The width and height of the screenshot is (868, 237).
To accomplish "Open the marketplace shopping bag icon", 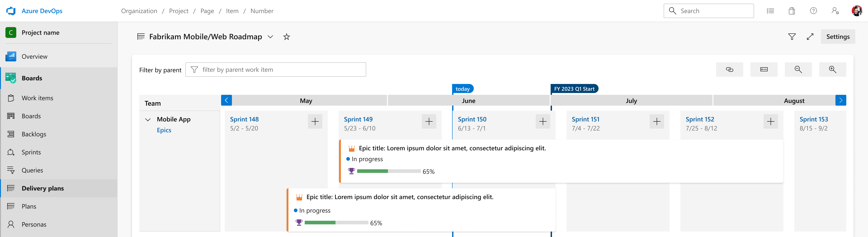I will [792, 11].
